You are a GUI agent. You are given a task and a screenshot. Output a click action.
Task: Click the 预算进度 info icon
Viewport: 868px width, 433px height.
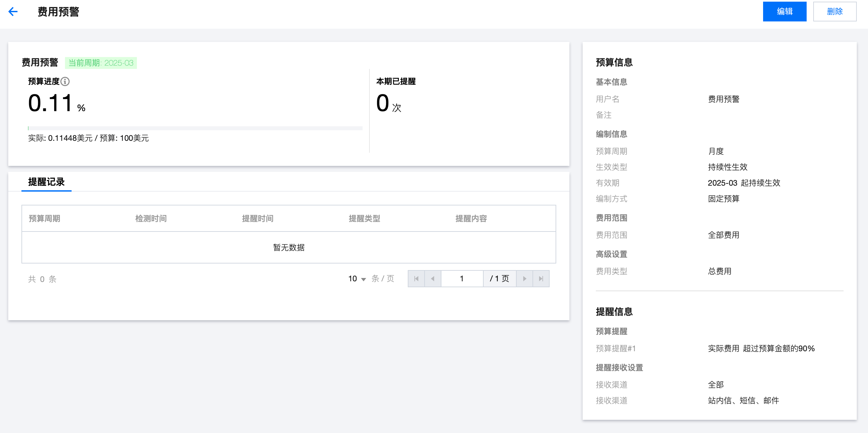65,81
